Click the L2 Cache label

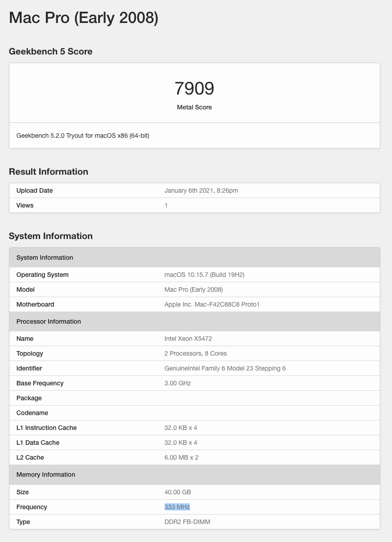[30, 457]
